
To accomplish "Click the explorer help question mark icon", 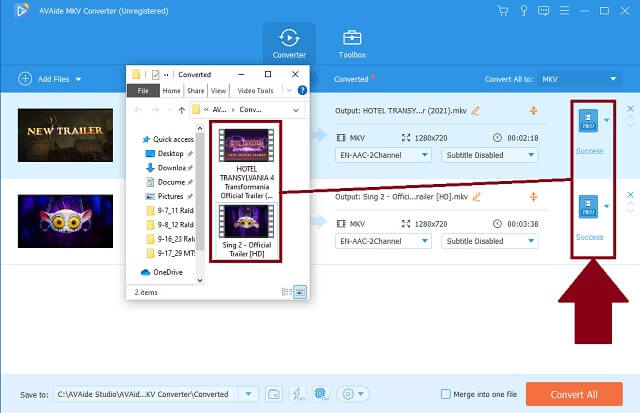I will 302,90.
